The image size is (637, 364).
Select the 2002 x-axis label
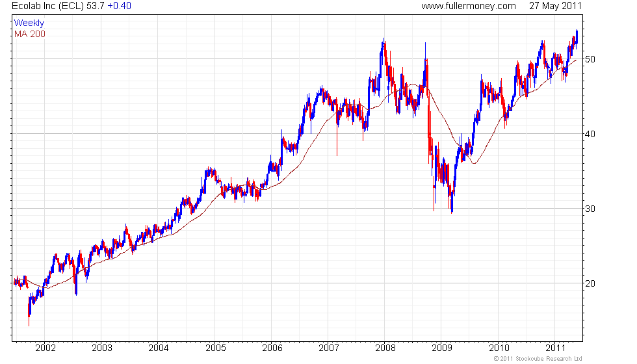[x=45, y=348]
